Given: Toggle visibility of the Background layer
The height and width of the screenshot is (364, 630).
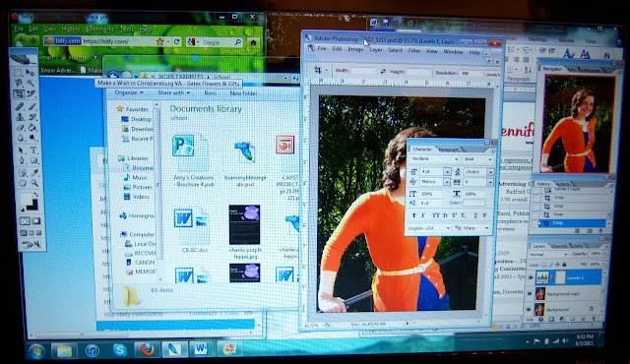Looking at the screenshot, I should (529, 310).
